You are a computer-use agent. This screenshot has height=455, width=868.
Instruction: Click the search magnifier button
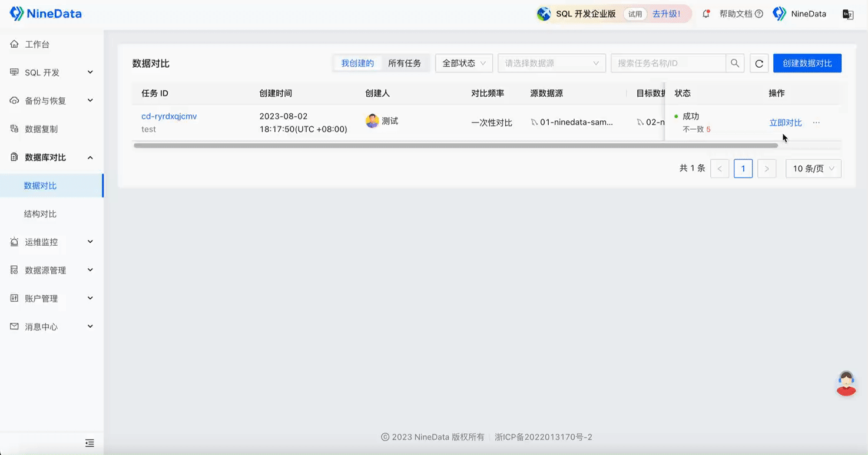point(735,63)
